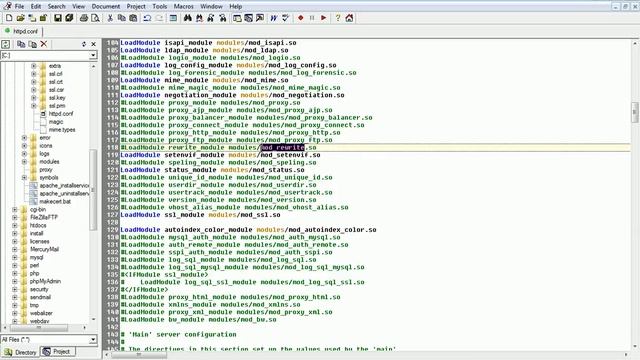The image size is (640, 360).
Task: Click the popped-out window icon before Word Wrap
Action: tap(260, 18)
